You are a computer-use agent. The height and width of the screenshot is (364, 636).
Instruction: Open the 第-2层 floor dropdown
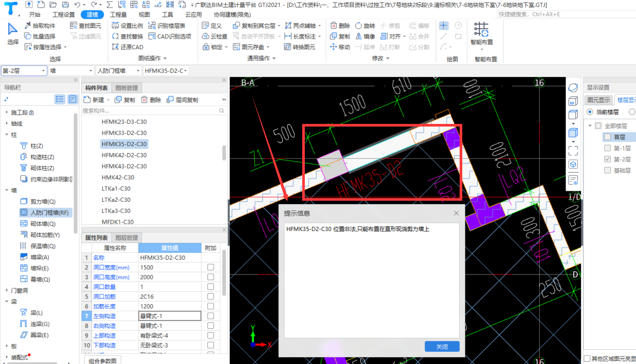click(x=24, y=70)
